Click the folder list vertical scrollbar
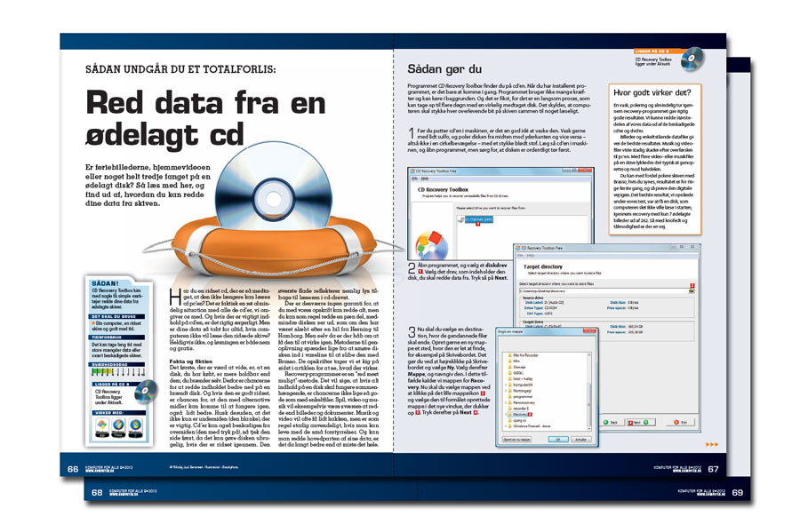Viewport: 800px width, 532px height. pyautogui.click(x=588, y=391)
